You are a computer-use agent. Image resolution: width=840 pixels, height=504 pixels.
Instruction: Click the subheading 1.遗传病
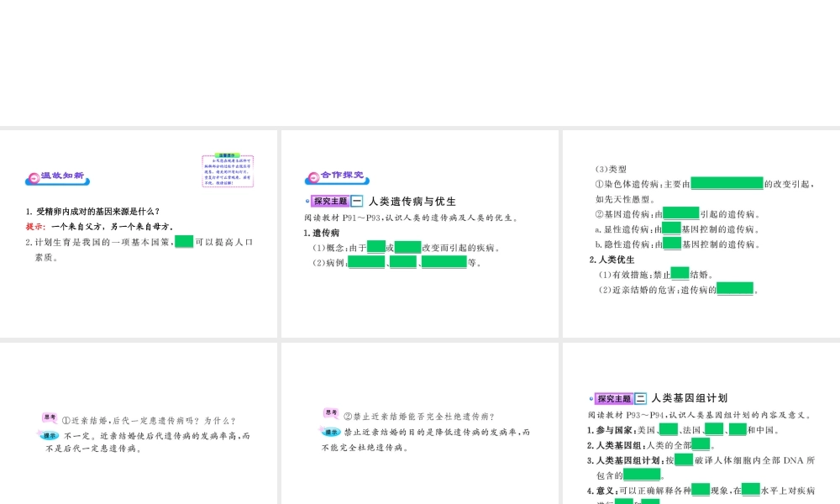click(322, 233)
